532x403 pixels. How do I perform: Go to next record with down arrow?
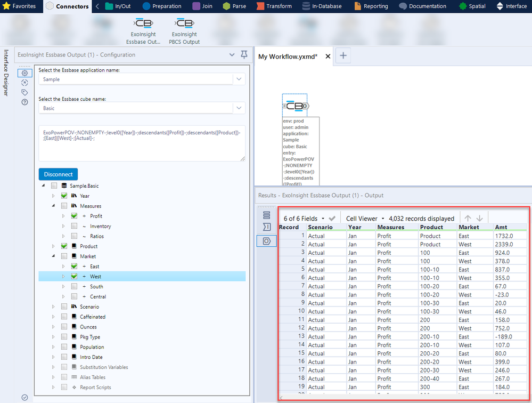479,219
